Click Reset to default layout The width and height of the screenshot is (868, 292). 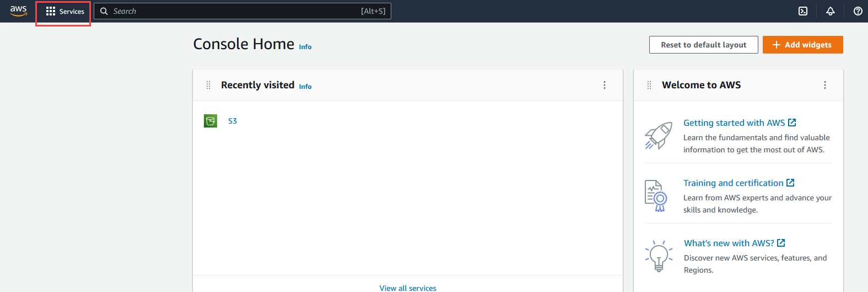(704, 45)
